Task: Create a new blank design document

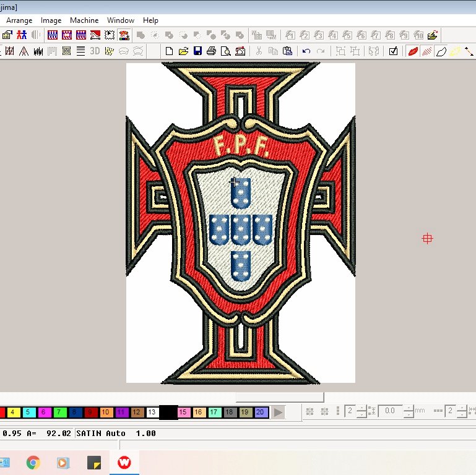Action: pos(169,51)
